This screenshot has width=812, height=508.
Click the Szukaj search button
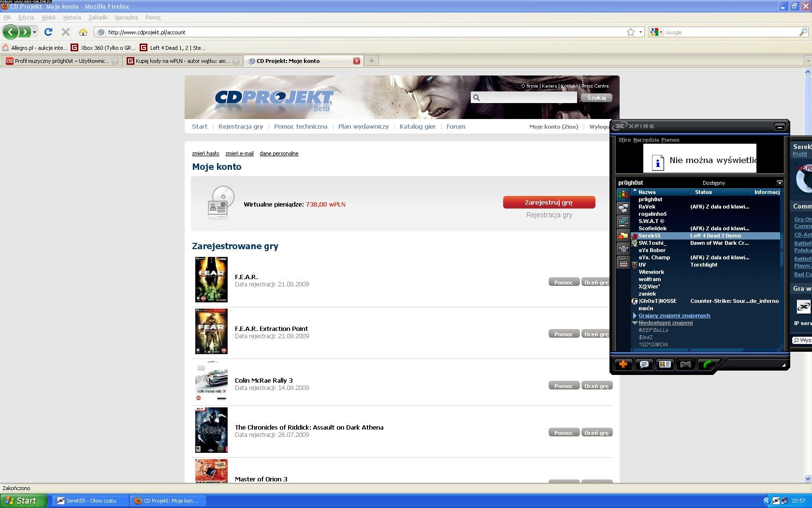(596, 98)
